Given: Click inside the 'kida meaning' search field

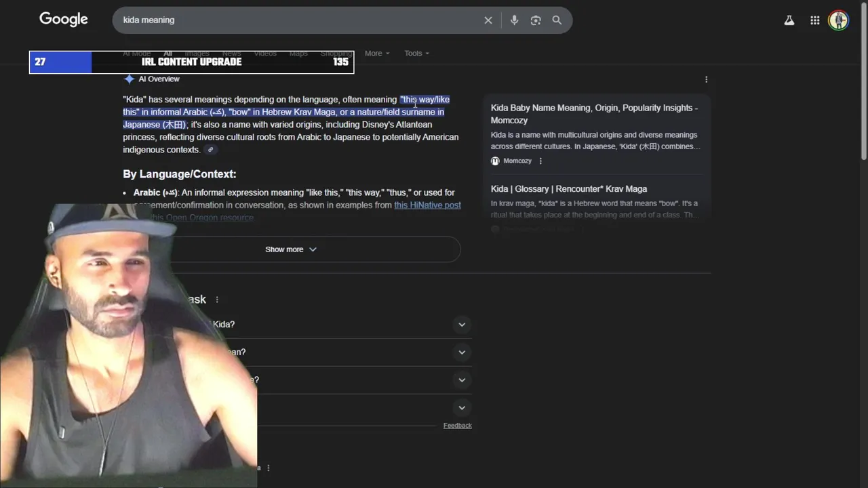Looking at the screenshot, I should (x=298, y=20).
